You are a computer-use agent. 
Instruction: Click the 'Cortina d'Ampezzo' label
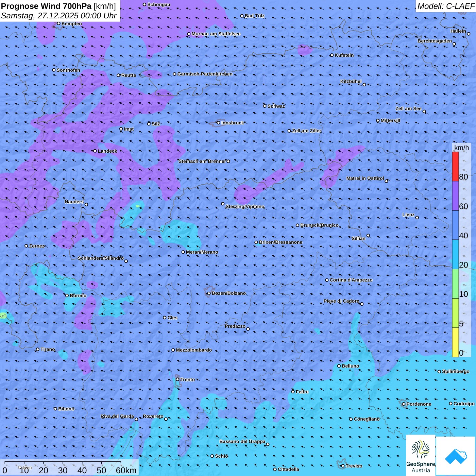[351, 280]
